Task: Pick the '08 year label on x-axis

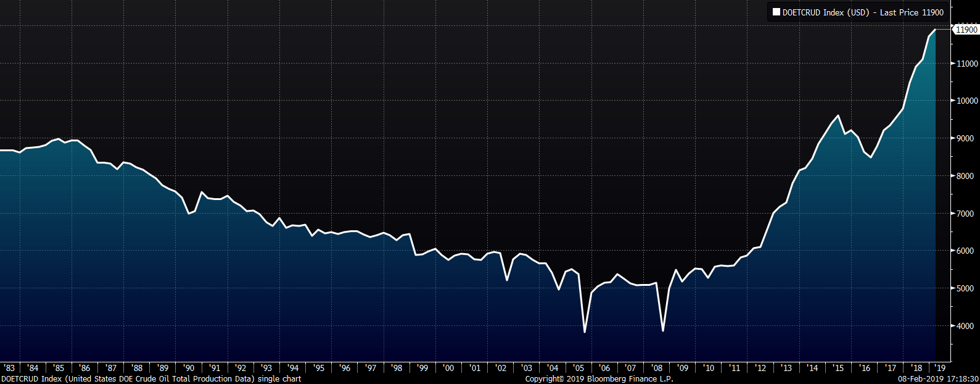Action: (x=657, y=368)
